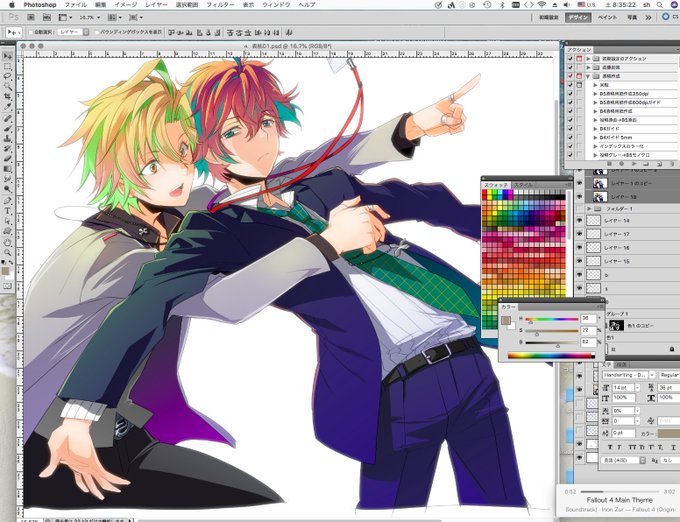This screenshot has width=680, height=522.
Task: Click the Fallout 4 Main Theme progress bar
Action: [x=619, y=492]
